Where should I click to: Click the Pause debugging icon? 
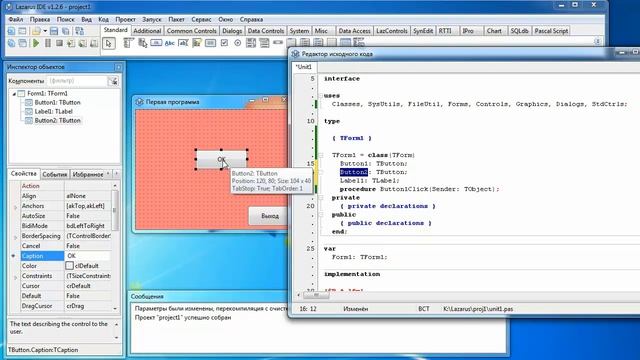(x=48, y=43)
